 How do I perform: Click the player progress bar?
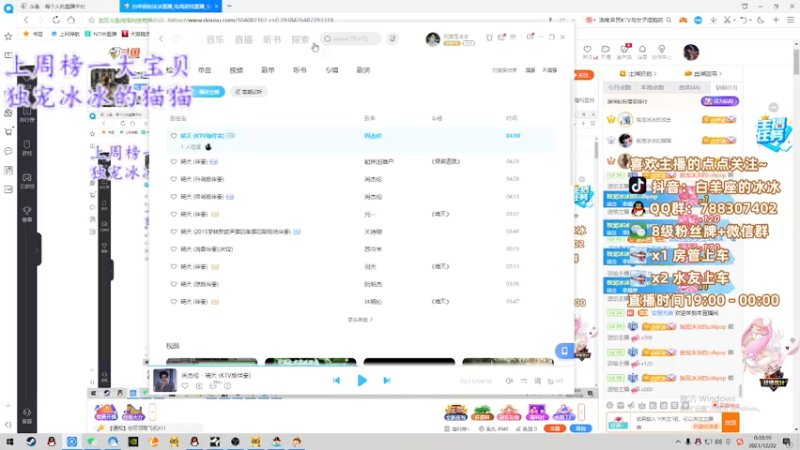tap(361, 367)
